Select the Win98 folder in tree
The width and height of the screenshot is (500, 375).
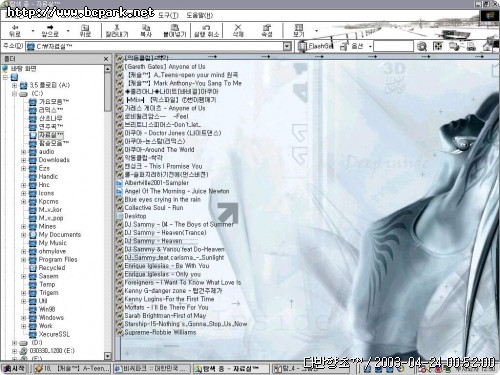tap(47, 309)
